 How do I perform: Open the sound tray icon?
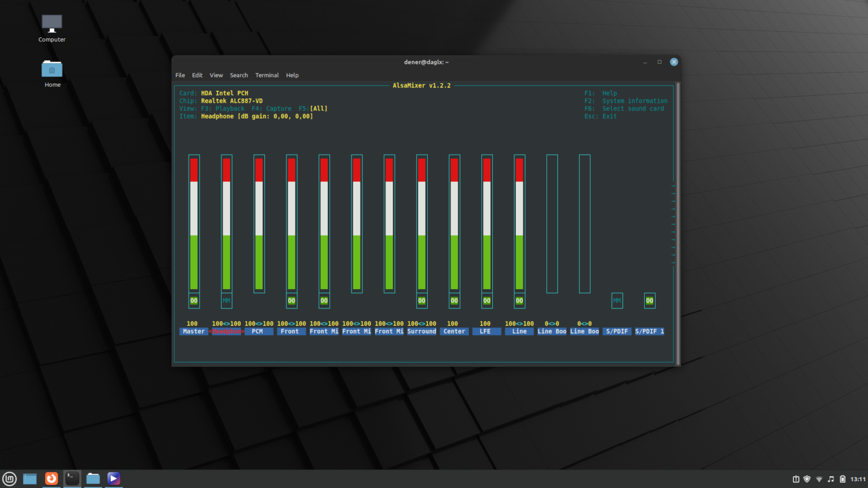[831, 479]
